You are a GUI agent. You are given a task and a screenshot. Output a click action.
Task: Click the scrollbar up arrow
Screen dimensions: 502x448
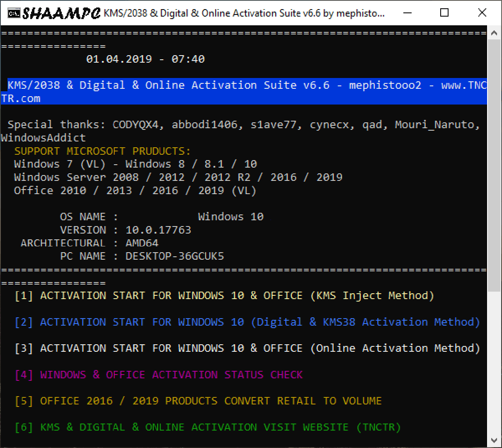(494, 33)
